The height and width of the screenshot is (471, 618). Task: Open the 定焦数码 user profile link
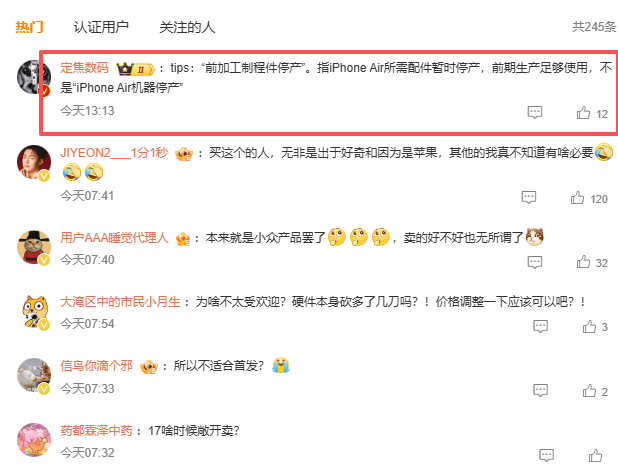[84, 68]
